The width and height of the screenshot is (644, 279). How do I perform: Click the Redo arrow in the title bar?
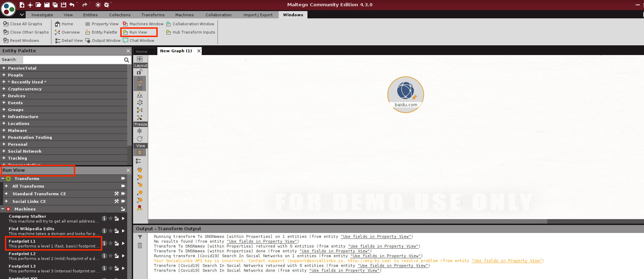(85, 4)
